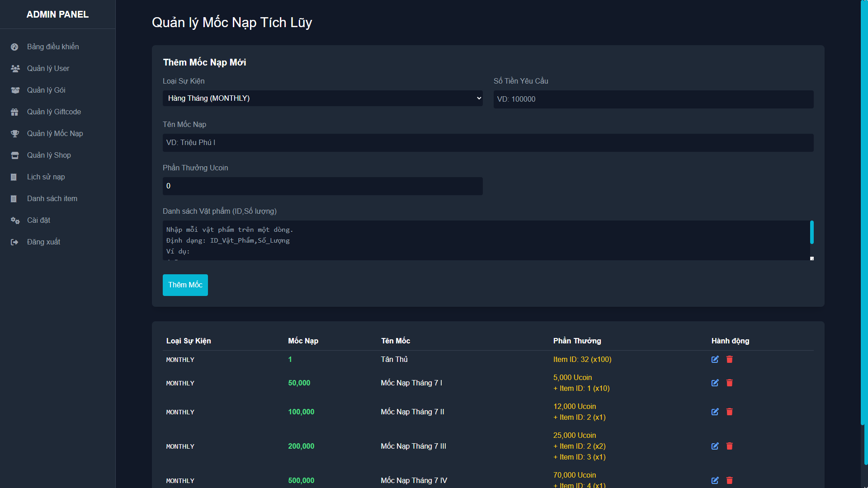Click the logout icon beside Đăng xuất
Image resolution: width=868 pixels, height=488 pixels.
[14, 242]
